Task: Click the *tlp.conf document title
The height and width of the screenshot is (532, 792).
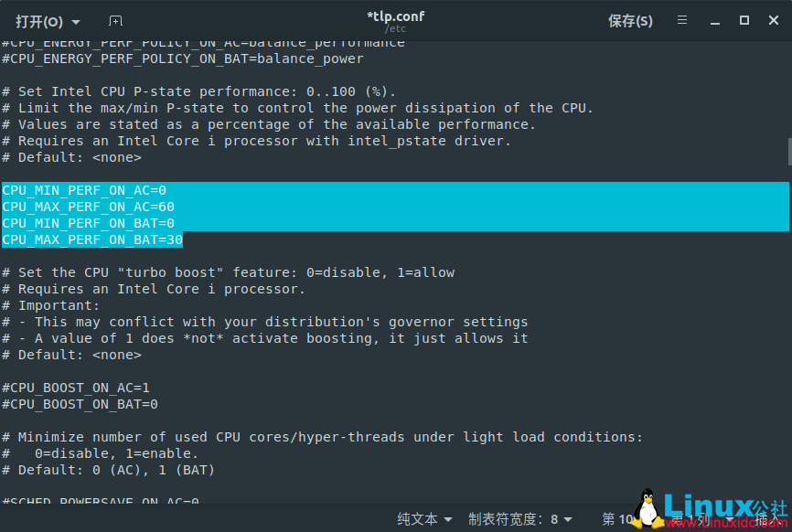Action: coord(395,15)
